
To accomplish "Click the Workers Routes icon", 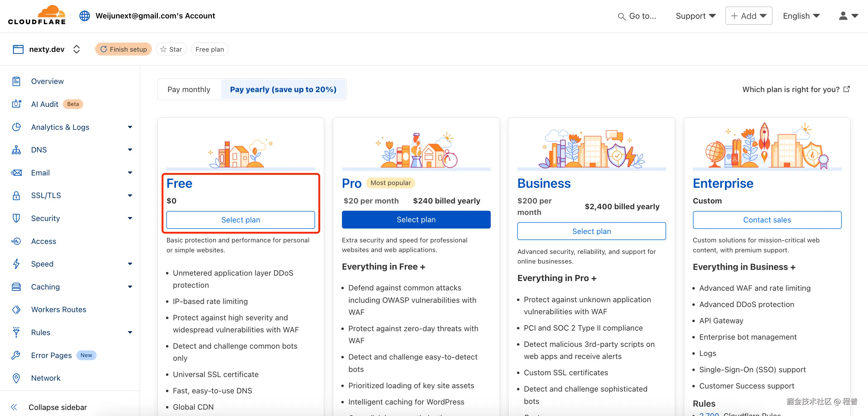I will click(16, 309).
